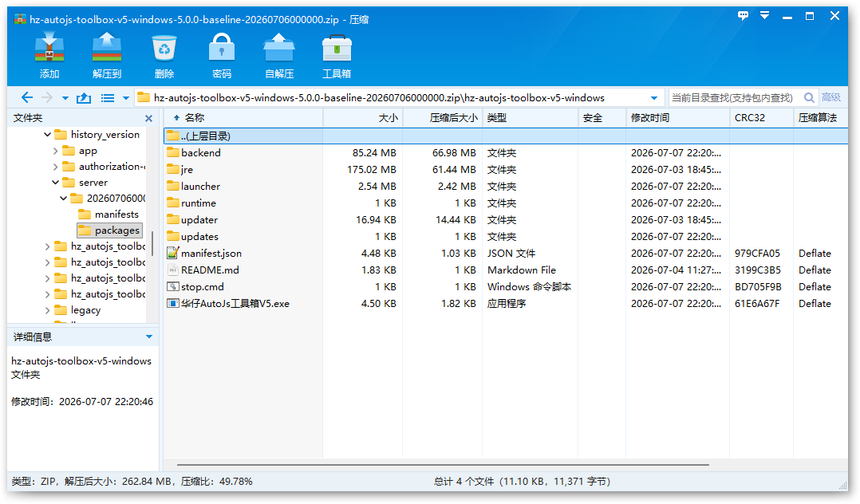Select the runtime folder icon

173,203
